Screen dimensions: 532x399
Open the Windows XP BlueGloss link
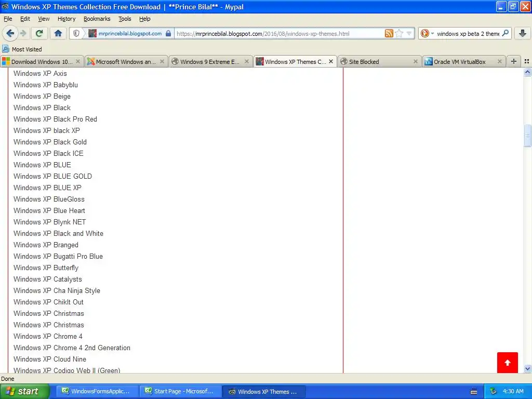coord(49,199)
